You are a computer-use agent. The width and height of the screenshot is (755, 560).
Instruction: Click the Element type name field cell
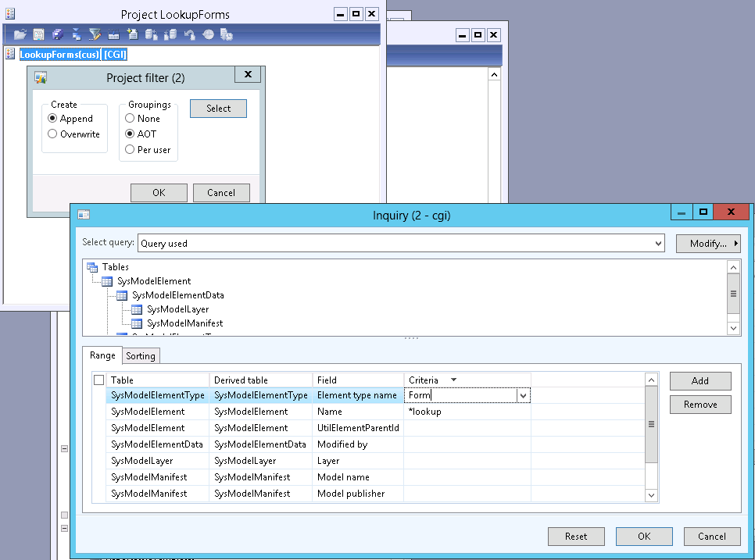click(x=358, y=395)
